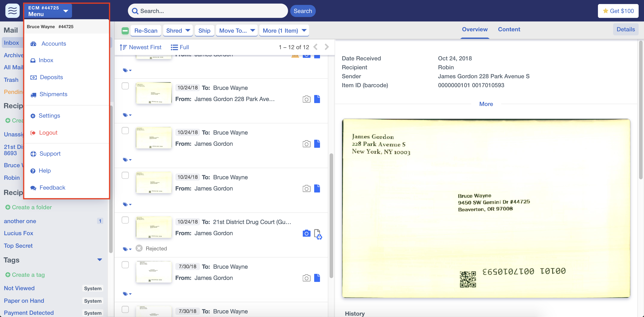
Task: Open tag dropdown under second 10/24/18 item
Action: tap(127, 160)
